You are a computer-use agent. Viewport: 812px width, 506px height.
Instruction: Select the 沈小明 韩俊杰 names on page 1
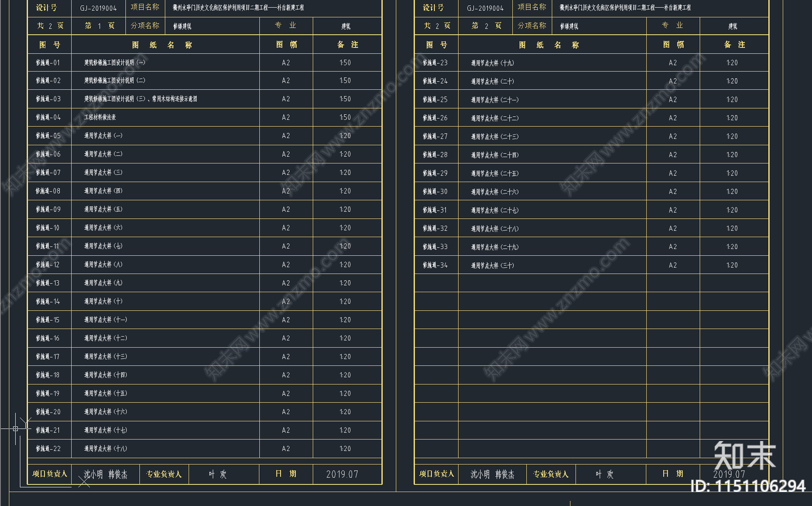point(106,474)
